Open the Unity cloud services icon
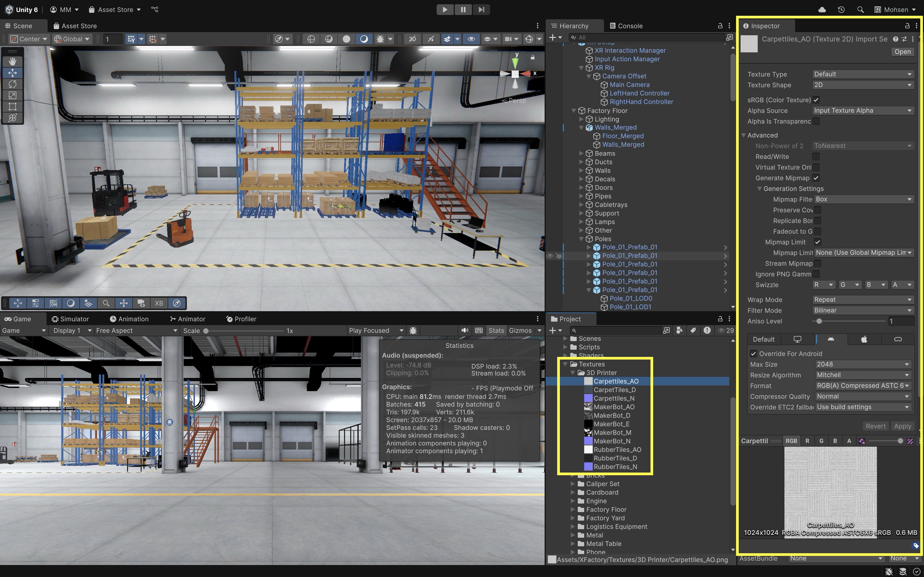 822,10
